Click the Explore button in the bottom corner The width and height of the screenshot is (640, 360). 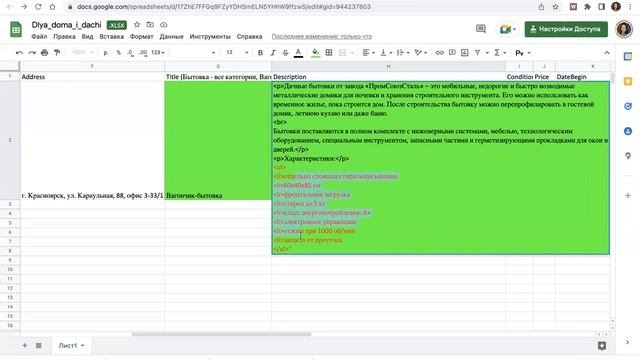coord(602,346)
